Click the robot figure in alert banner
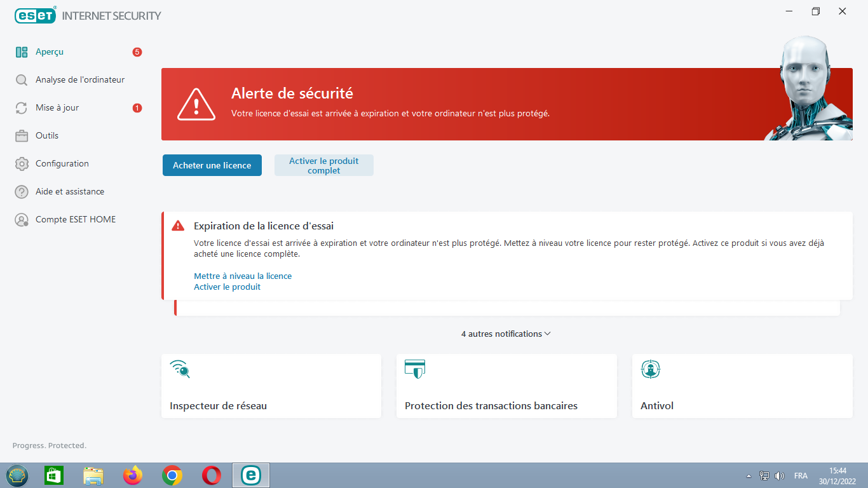The width and height of the screenshot is (868, 488). click(x=809, y=88)
